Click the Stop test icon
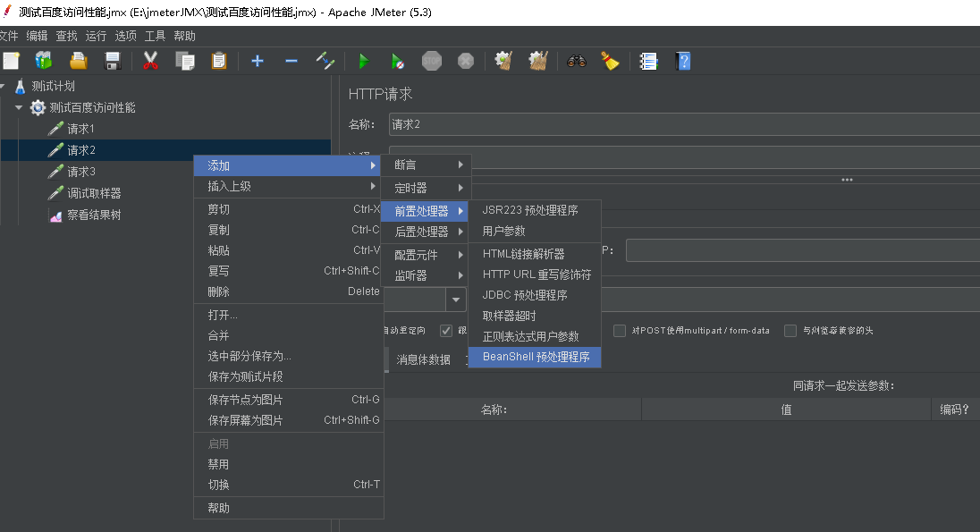 pyautogui.click(x=432, y=61)
